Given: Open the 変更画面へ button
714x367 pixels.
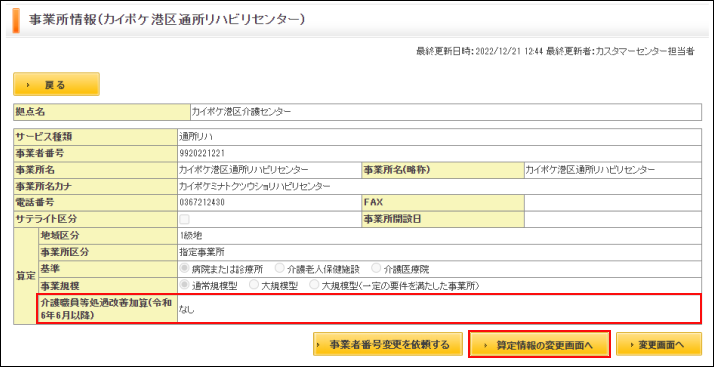Looking at the screenshot, I should 659,344.
